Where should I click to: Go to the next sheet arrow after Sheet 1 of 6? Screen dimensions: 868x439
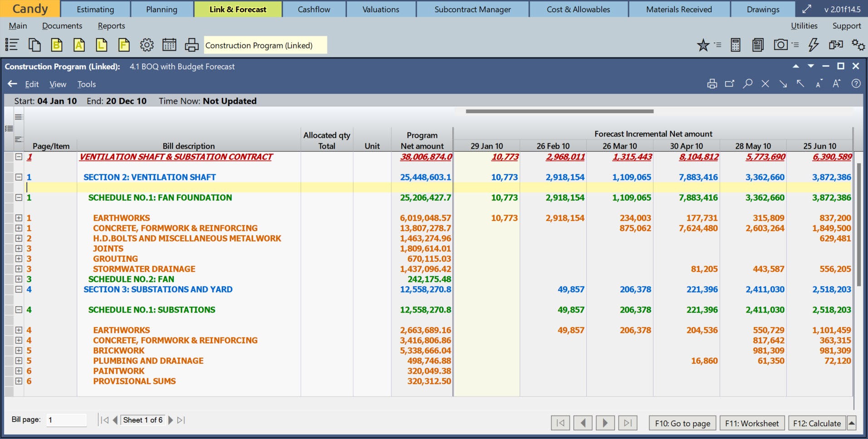click(x=171, y=420)
